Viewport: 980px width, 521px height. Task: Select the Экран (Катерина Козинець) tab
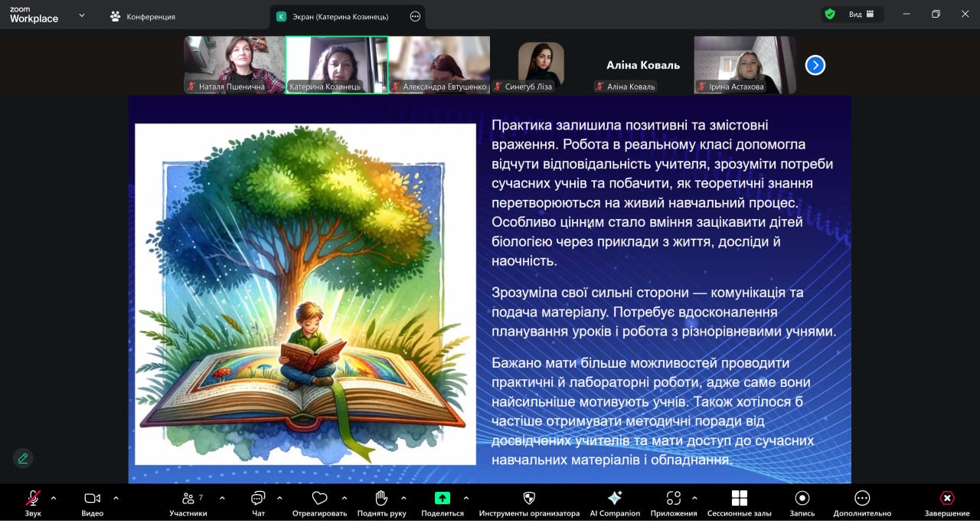point(340,16)
